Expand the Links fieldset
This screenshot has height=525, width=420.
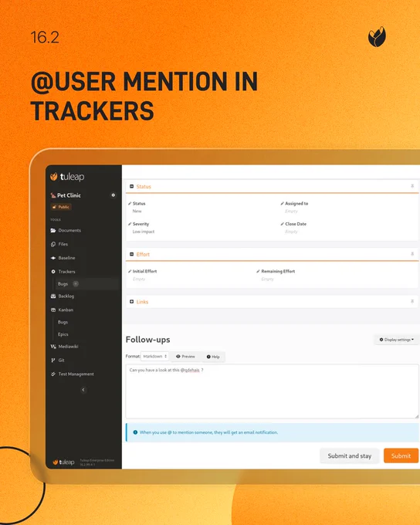click(131, 302)
